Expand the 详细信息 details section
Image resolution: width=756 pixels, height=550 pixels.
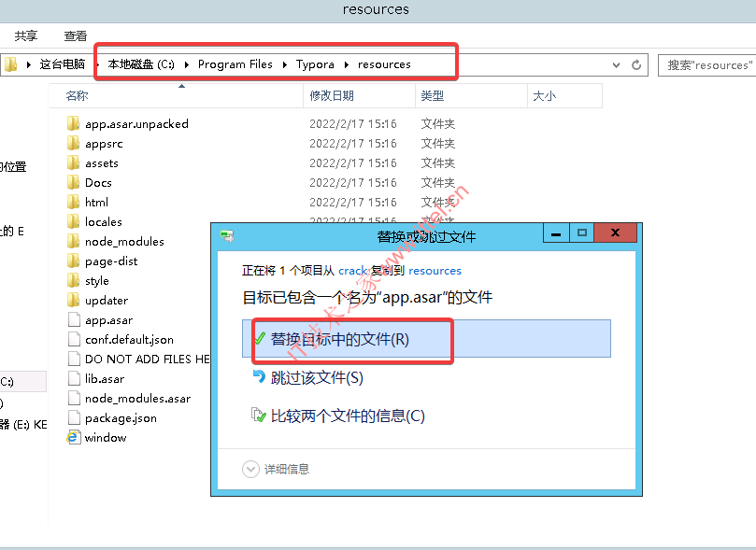point(250,469)
